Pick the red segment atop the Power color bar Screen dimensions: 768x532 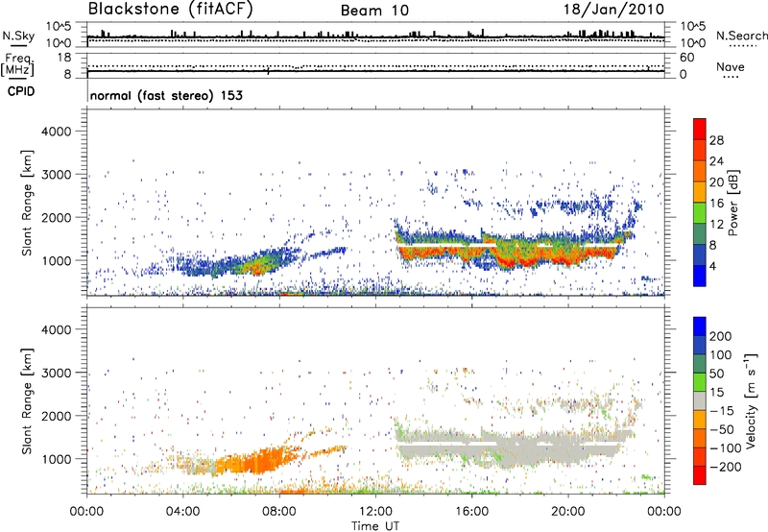pyautogui.click(x=700, y=129)
